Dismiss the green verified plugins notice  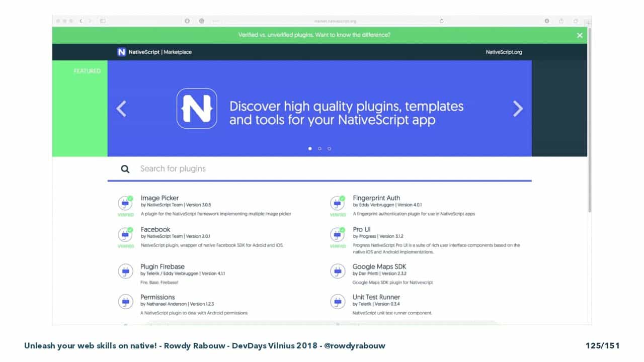click(x=580, y=35)
